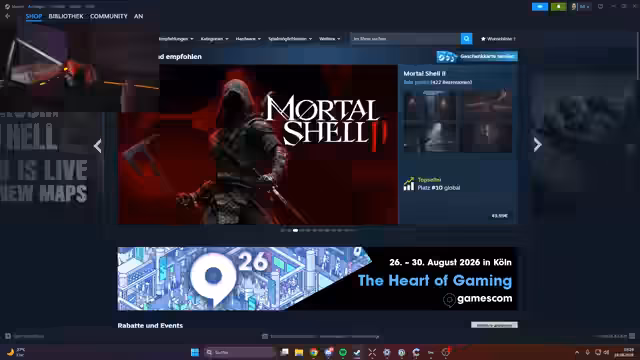Open the Wunschliste star link

498,39
